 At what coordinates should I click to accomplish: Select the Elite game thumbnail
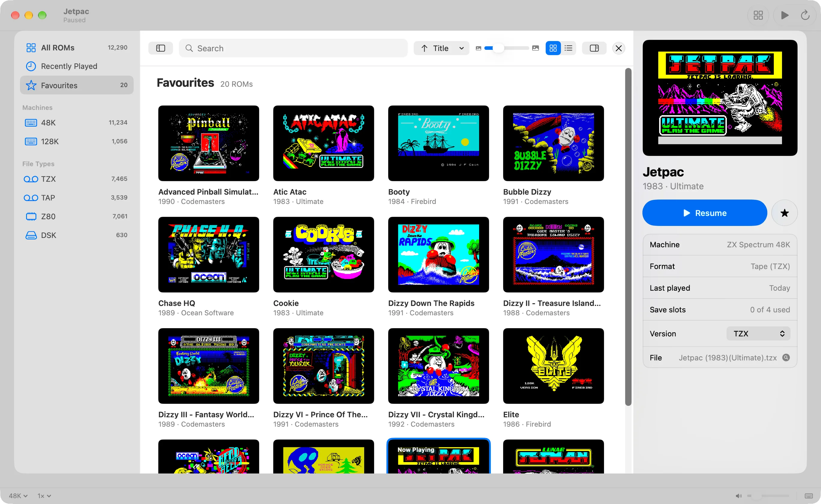[x=553, y=366]
